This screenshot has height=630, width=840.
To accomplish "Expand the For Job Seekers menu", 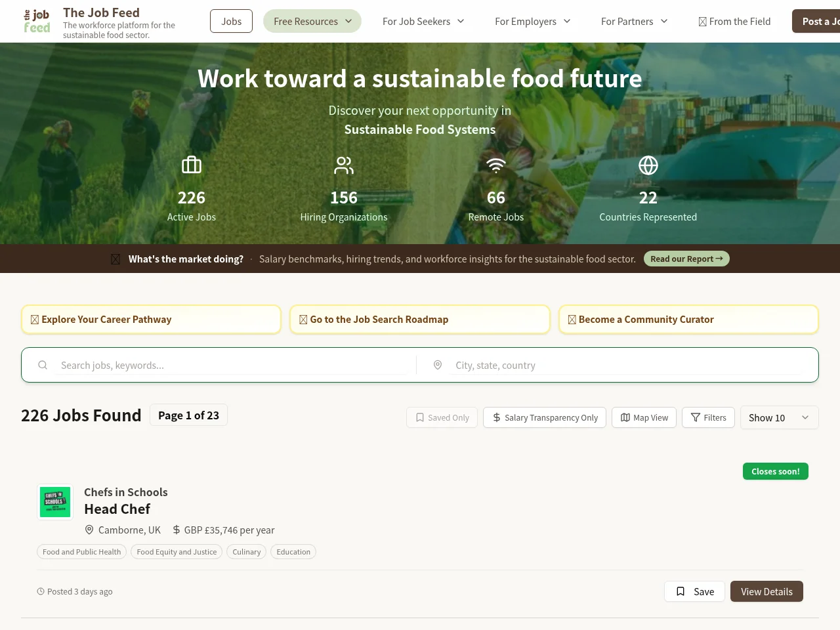I will coord(423,21).
